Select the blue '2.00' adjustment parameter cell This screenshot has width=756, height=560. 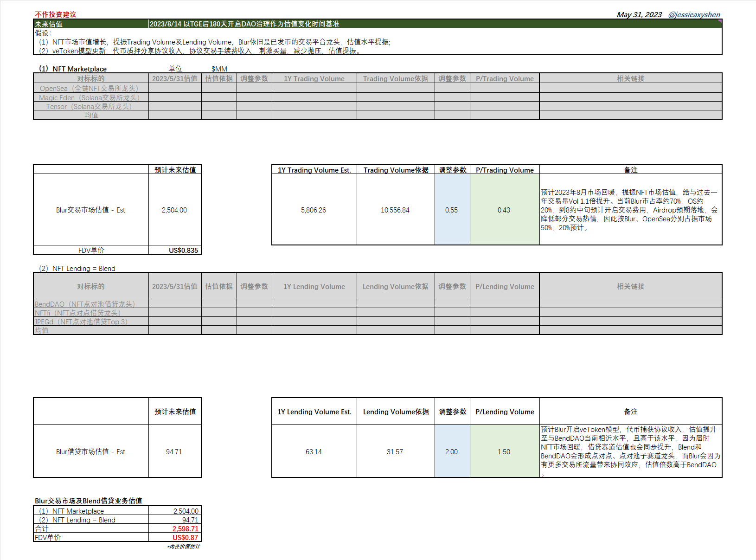click(x=452, y=451)
